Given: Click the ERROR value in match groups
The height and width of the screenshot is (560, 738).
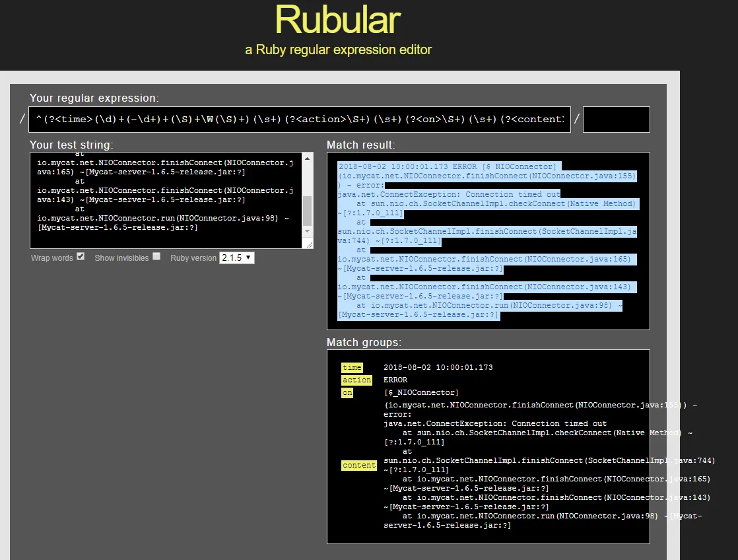Looking at the screenshot, I should click(x=395, y=380).
